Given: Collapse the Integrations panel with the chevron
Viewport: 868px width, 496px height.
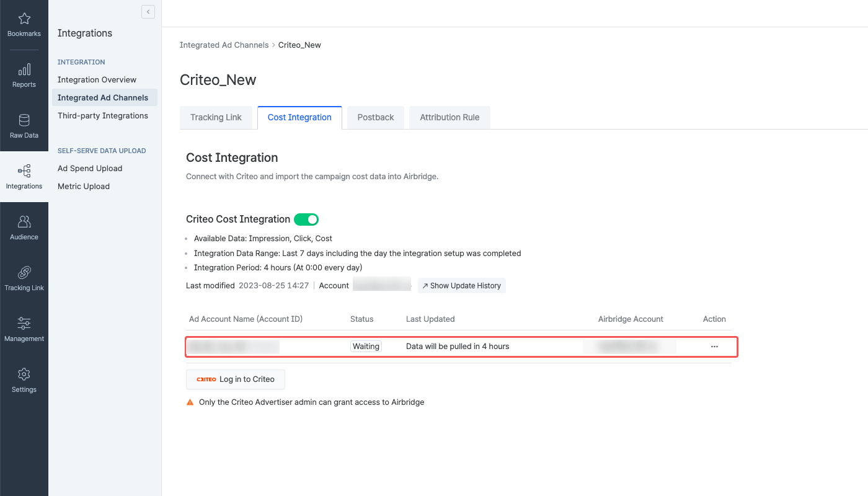Looking at the screenshot, I should point(148,11).
